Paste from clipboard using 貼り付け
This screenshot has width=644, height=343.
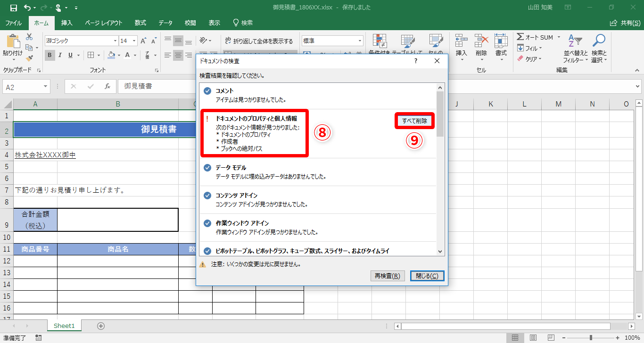point(12,48)
